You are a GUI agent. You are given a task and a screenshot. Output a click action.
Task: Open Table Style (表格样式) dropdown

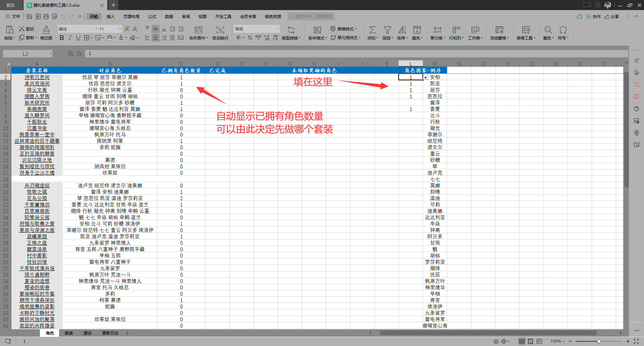344,29
